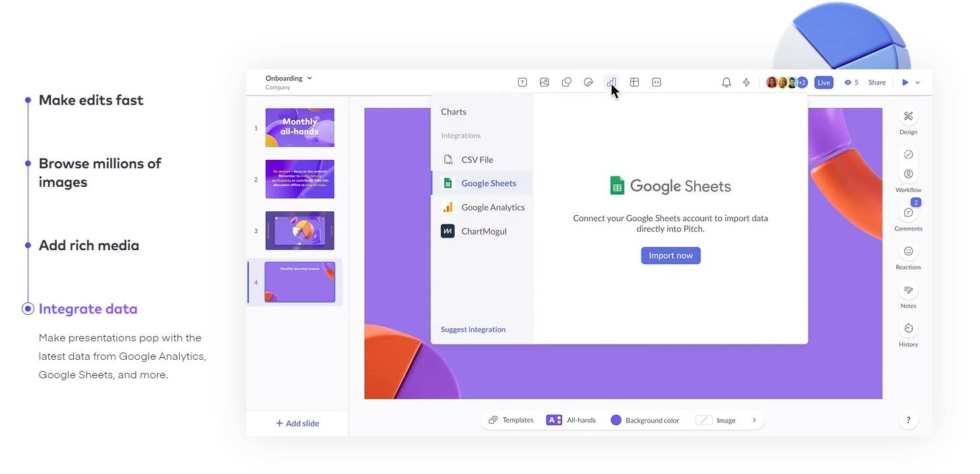Viewport: 980px width, 474px height.
Task: Select slide 2 thumbnail
Action: click(300, 179)
